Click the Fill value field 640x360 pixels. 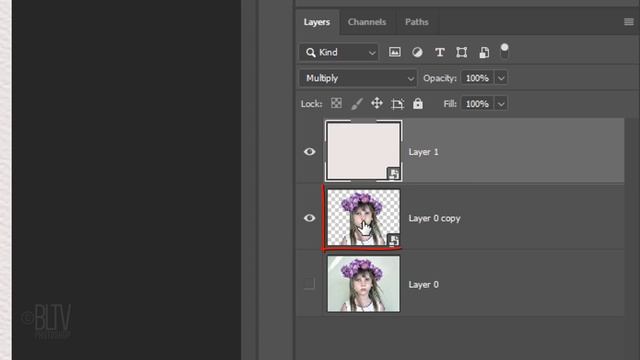click(477, 104)
